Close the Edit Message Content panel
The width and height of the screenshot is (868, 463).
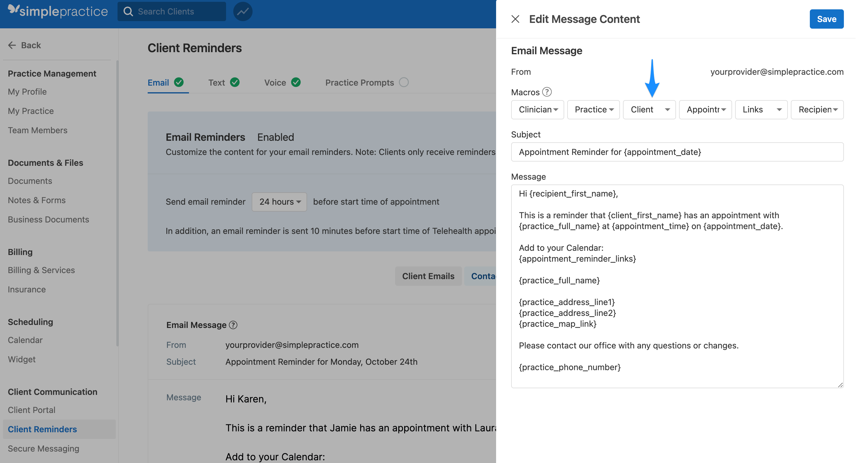[516, 19]
